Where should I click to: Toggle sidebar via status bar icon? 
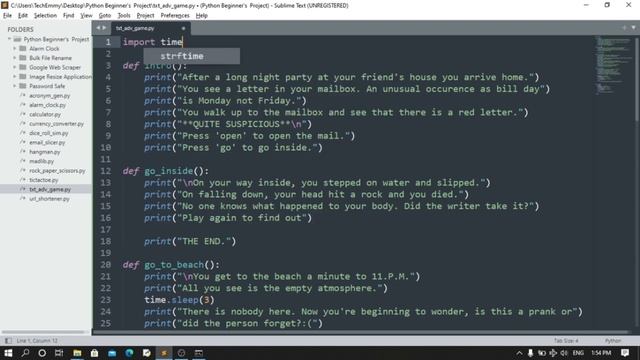click(8, 340)
